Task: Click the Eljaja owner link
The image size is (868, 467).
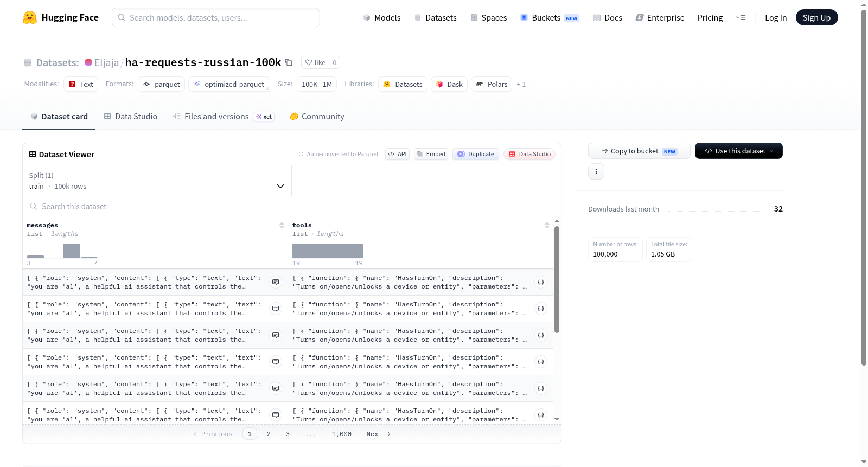Action: point(106,62)
